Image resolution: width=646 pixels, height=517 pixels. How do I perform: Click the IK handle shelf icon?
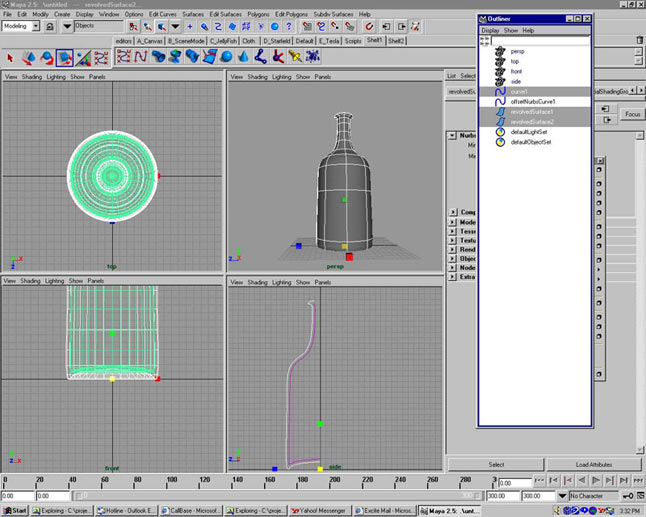278,56
